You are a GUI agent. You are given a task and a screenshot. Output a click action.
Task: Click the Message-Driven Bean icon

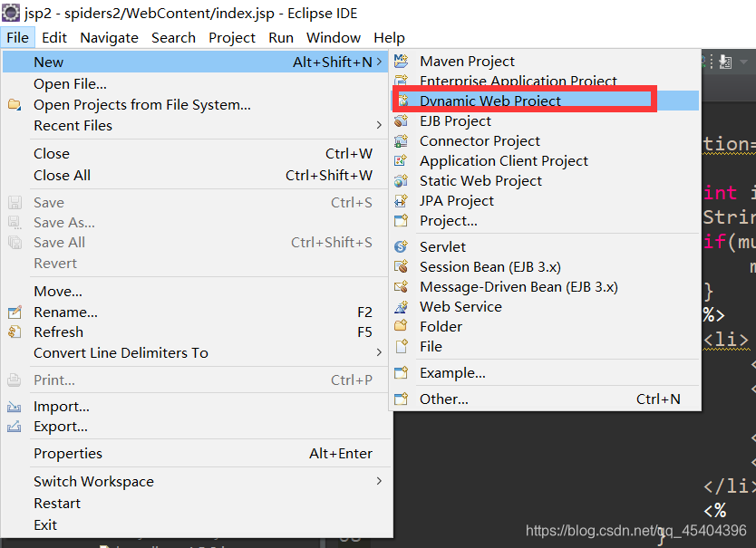[402, 287]
